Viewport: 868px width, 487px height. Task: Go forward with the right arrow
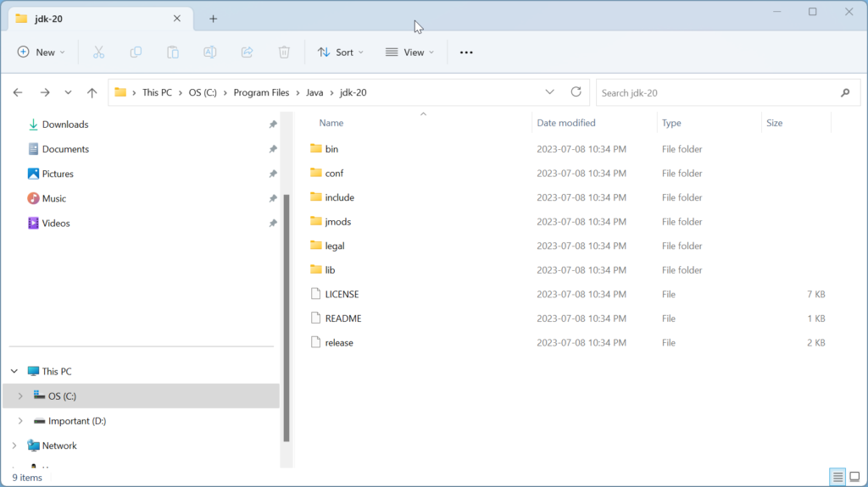pos(45,92)
